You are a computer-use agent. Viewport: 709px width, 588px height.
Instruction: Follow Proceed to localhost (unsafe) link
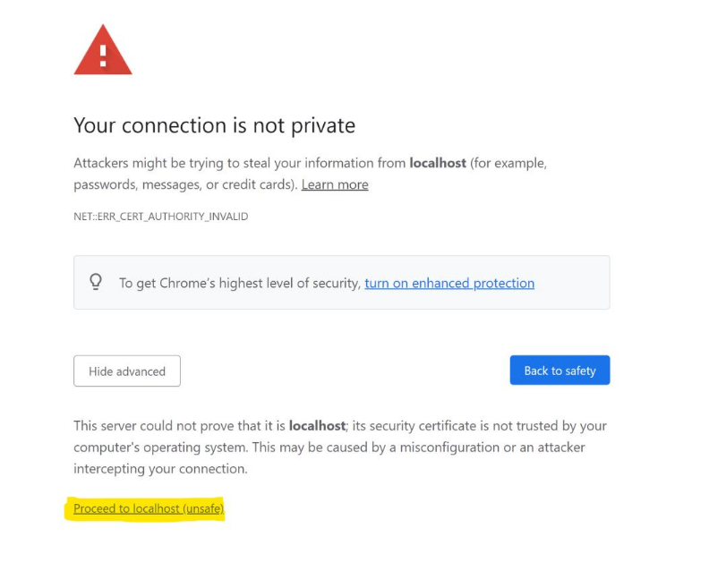148,508
